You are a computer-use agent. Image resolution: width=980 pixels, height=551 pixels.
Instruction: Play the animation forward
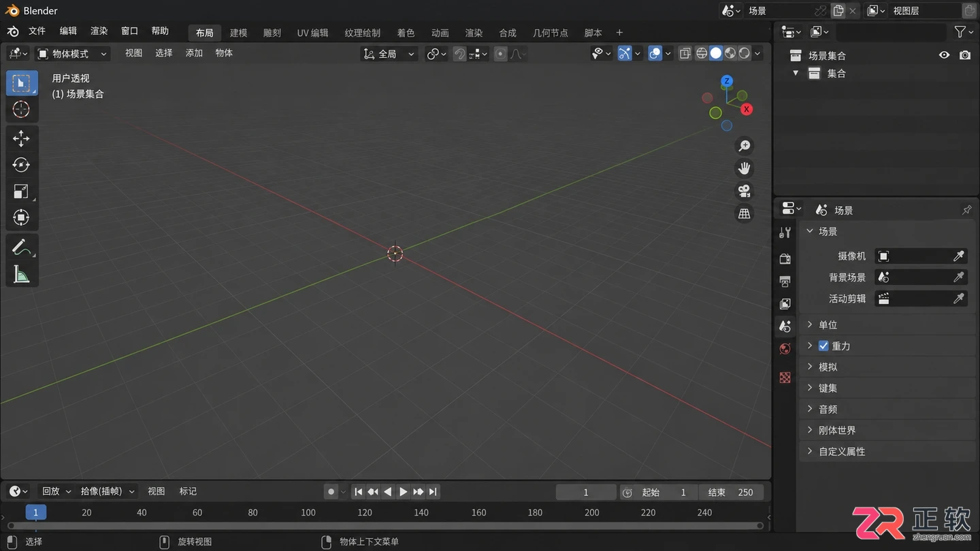pos(403,491)
